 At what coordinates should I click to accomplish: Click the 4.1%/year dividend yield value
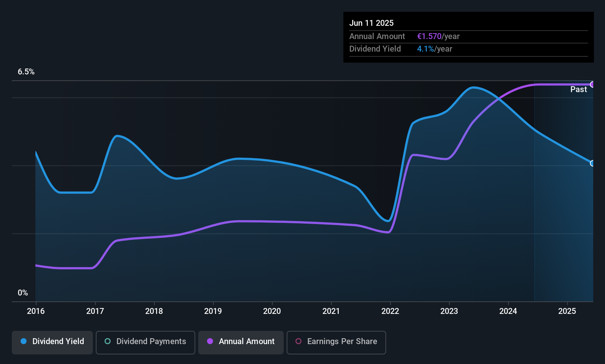pyautogui.click(x=435, y=49)
